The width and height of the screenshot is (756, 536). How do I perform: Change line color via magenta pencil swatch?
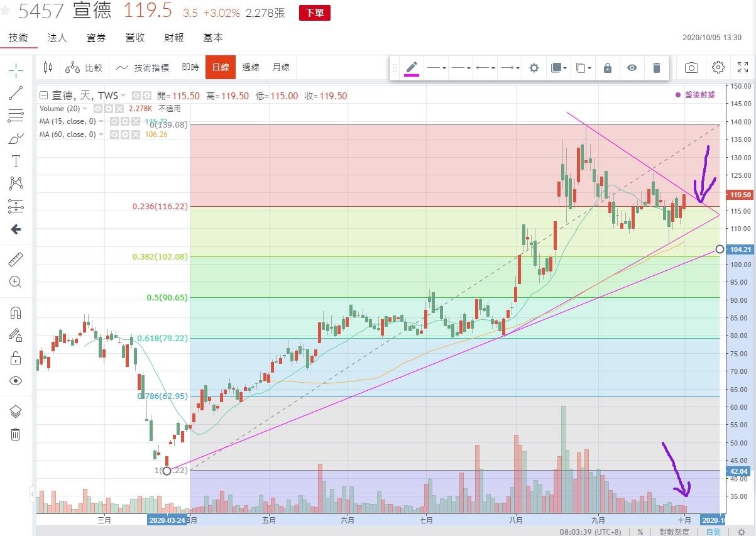coord(412,68)
